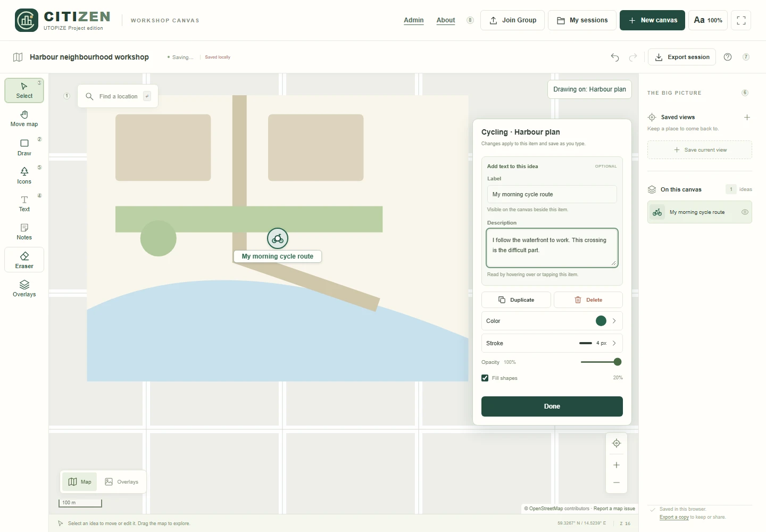Activate the Eraser tool
The width and height of the screenshot is (766, 532).
tap(24, 260)
